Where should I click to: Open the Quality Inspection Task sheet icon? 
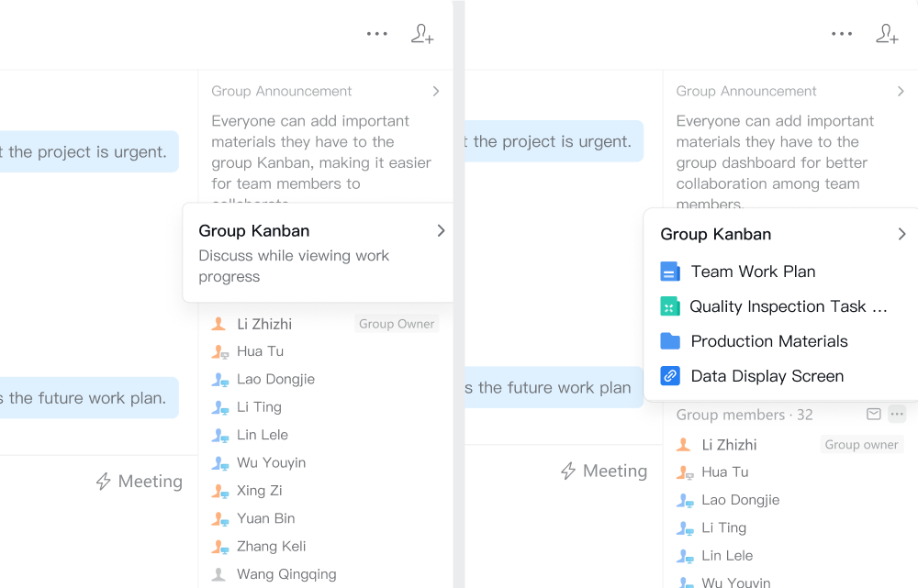[x=670, y=306]
